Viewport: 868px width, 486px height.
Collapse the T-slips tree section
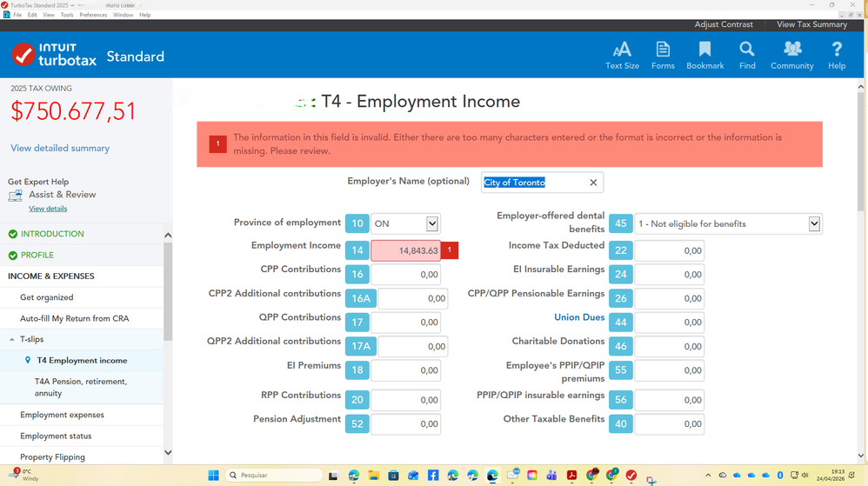12,339
